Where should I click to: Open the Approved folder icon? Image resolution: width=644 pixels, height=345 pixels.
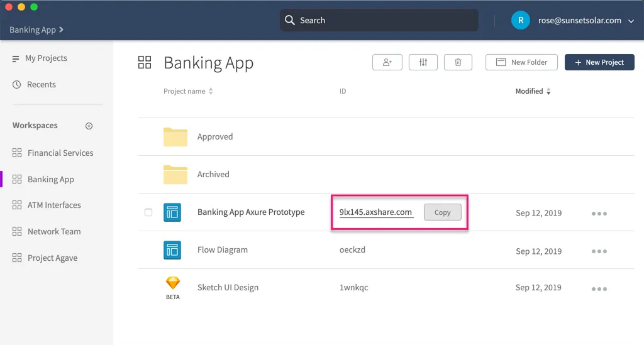point(175,136)
